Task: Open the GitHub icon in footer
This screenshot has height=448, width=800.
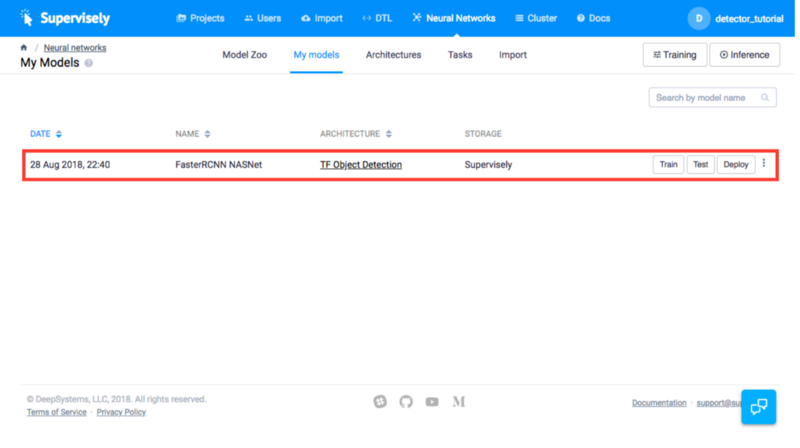Action: click(406, 402)
